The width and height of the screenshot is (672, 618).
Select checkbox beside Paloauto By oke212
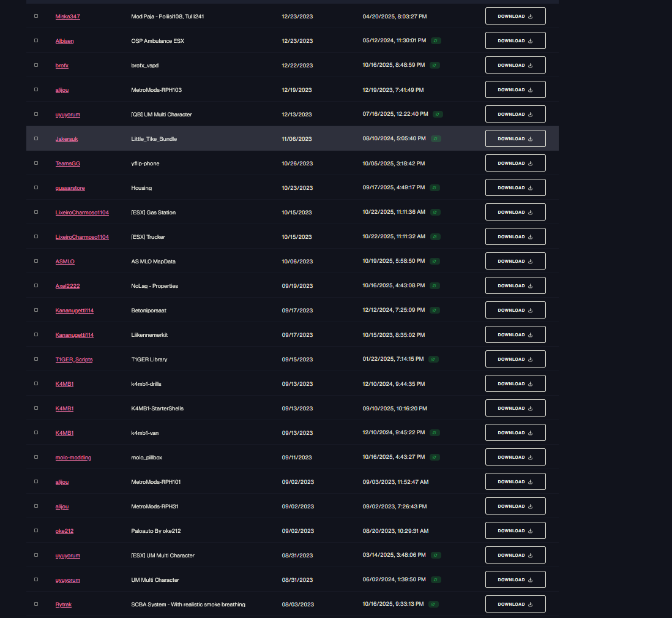(x=36, y=530)
